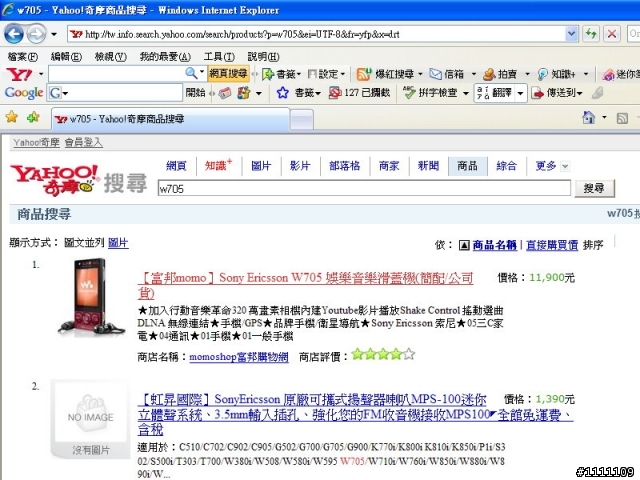The height and width of the screenshot is (480, 640).
Task: Open the 我的最愛(A) menu
Action: pyautogui.click(x=165, y=57)
